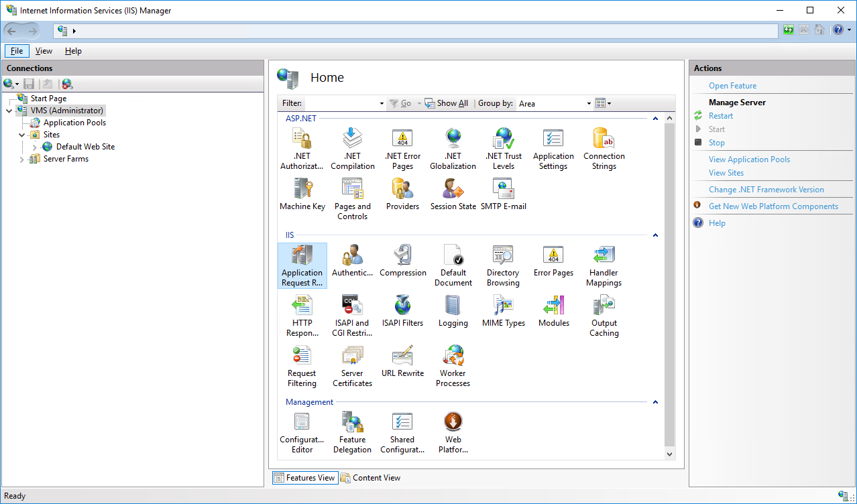The height and width of the screenshot is (504, 857).
Task: Open .NET Trust Levels
Action: [504, 148]
